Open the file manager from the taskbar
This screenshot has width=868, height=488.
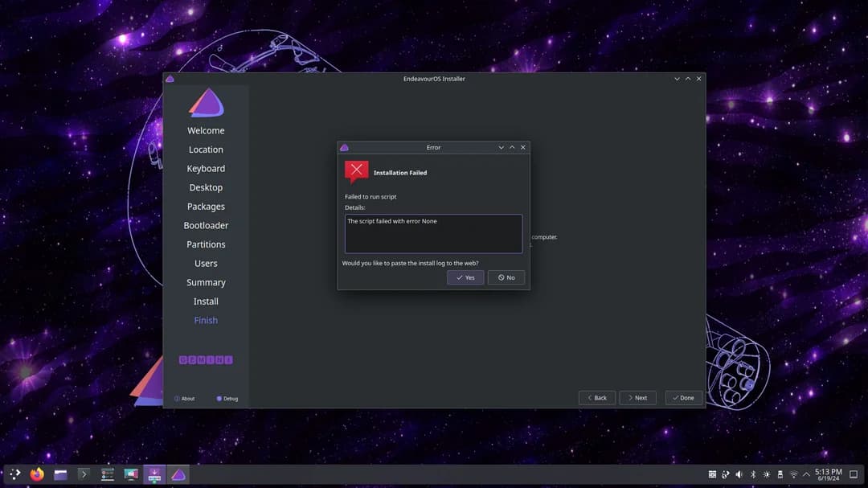point(60,474)
